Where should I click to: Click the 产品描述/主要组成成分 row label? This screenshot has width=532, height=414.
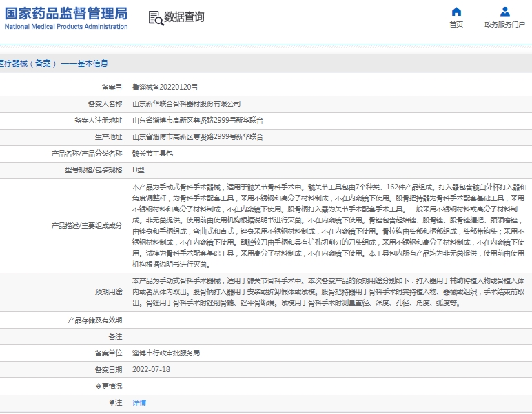[87, 226]
